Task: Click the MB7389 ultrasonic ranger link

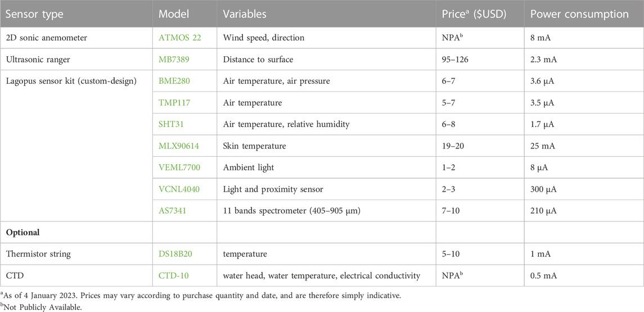Action: click(175, 60)
